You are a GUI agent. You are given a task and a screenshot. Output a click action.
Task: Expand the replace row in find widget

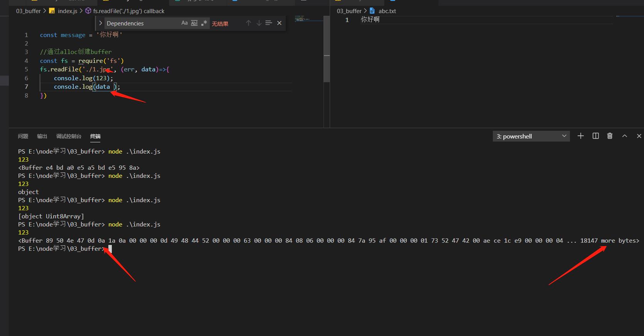(100, 23)
